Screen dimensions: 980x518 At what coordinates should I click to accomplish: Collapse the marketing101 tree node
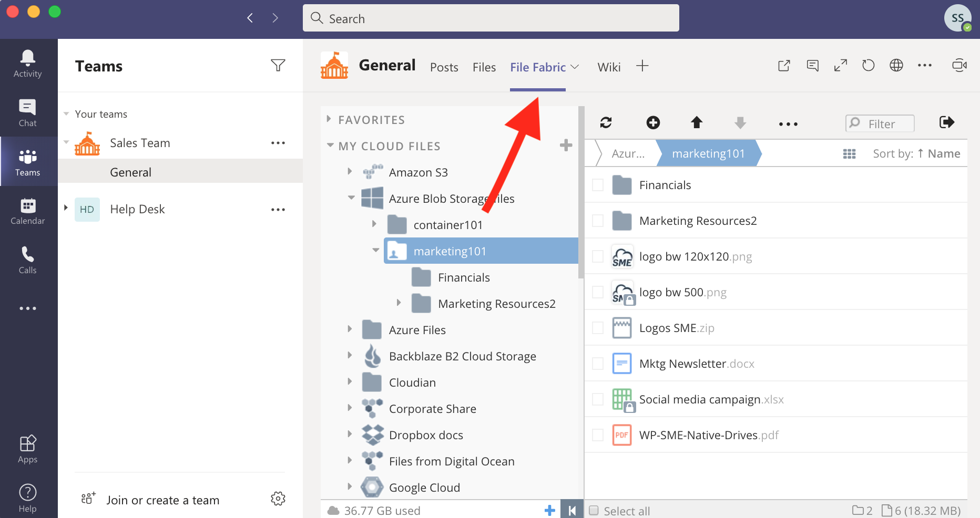coord(375,251)
